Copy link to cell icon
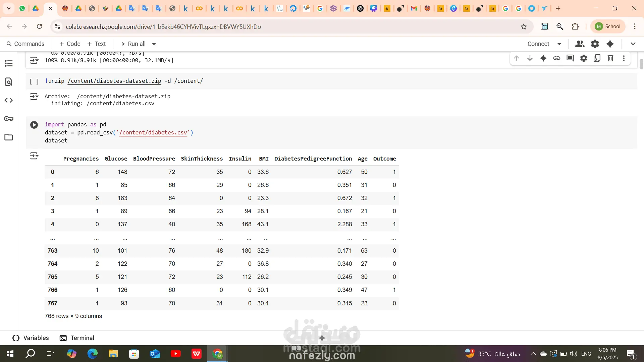The height and width of the screenshot is (362, 644). click(x=557, y=58)
